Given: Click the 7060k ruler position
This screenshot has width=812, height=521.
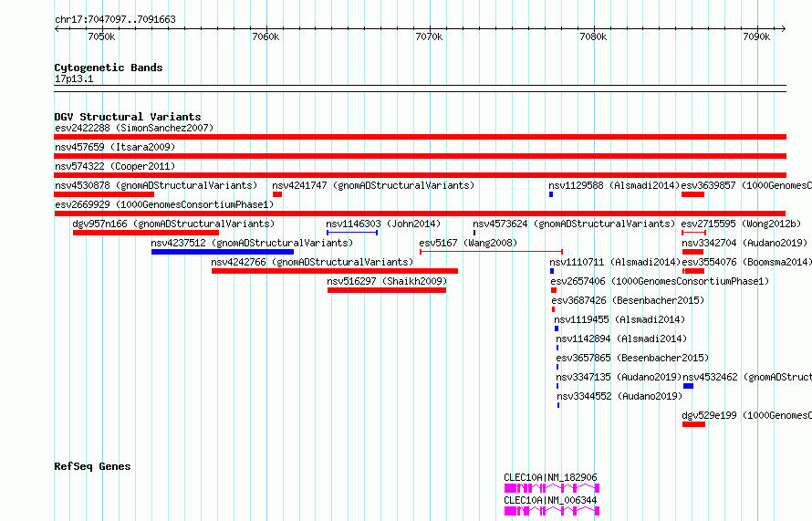Looking at the screenshot, I should [x=265, y=36].
